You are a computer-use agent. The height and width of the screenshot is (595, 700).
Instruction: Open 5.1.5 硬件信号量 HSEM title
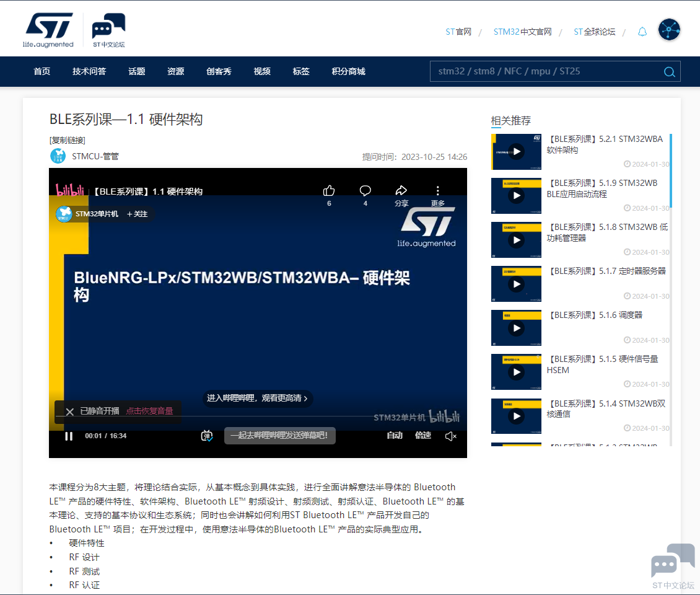(x=602, y=364)
